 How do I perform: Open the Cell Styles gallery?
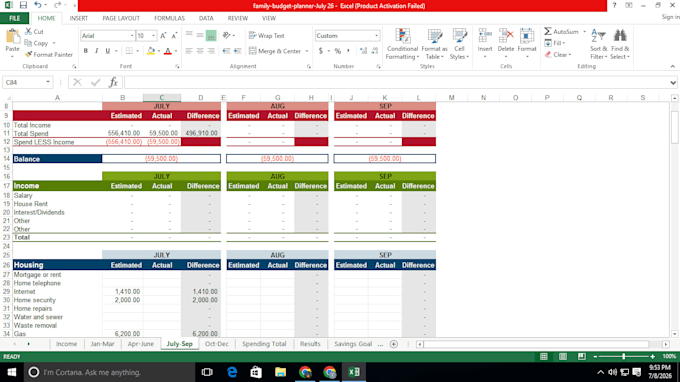(x=459, y=44)
